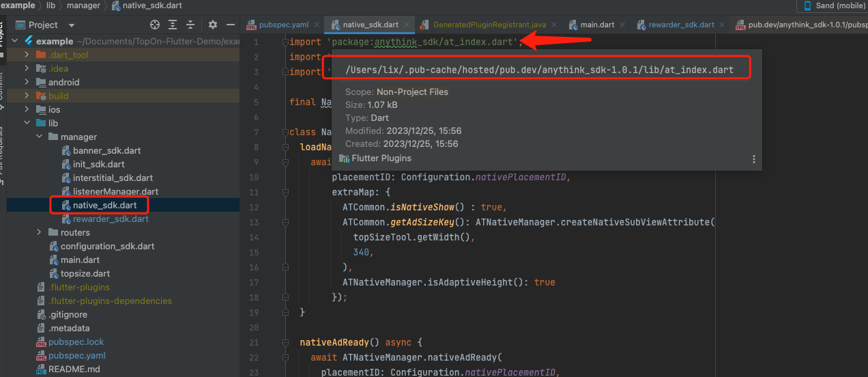Image resolution: width=868 pixels, height=377 pixels.
Task: Select banner_sdk.dart in project tree
Action: pos(106,150)
